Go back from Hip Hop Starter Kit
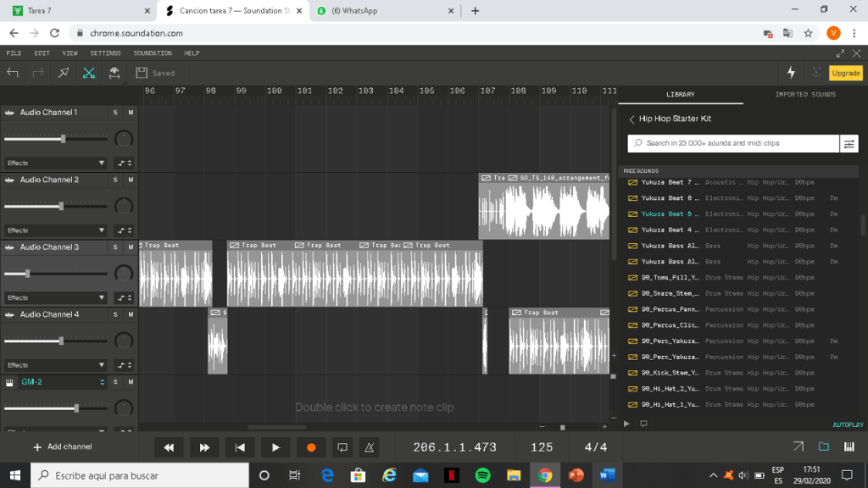The height and width of the screenshot is (488, 868). click(x=632, y=119)
